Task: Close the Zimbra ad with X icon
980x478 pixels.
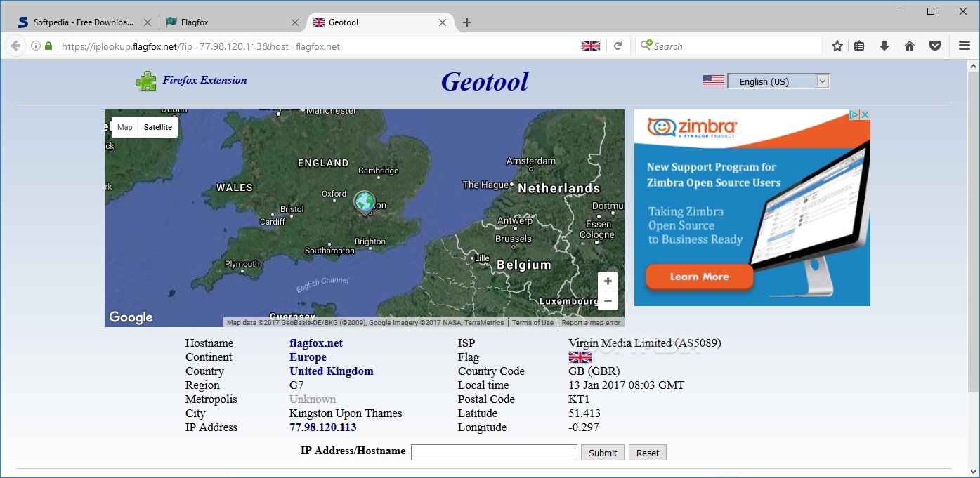Action: pyautogui.click(x=865, y=114)
